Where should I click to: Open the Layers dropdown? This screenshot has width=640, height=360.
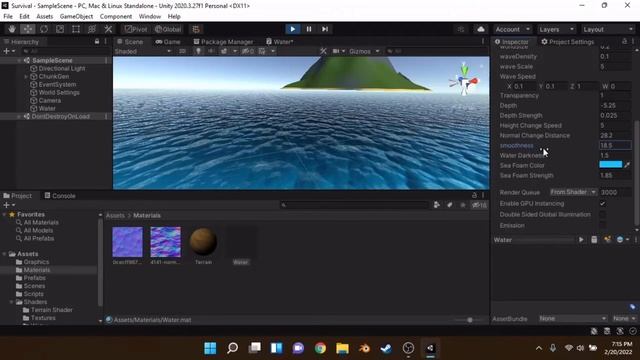tap(556, 29)
